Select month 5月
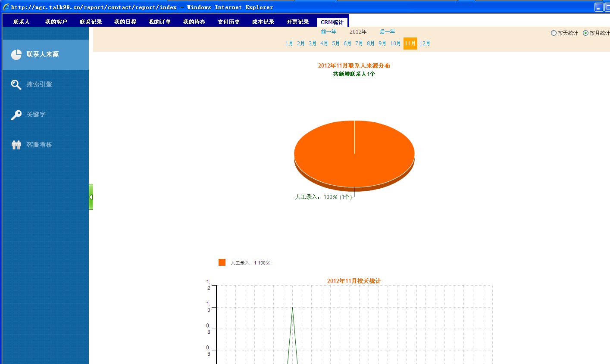This screenshot has width=610, height=364. coord(336,44)
